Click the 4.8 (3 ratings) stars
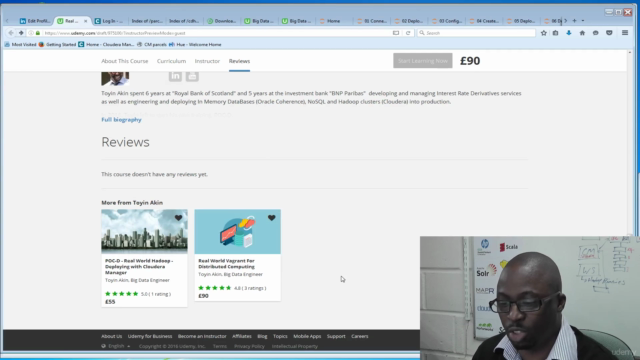This screenshot has height=360, width=640. [x=215, y=288]
